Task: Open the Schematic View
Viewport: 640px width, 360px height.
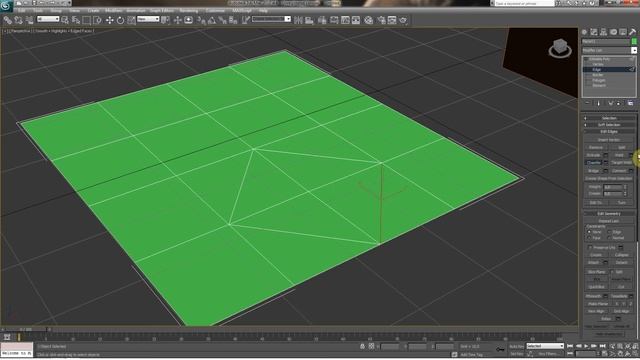Action: point(356,20)
